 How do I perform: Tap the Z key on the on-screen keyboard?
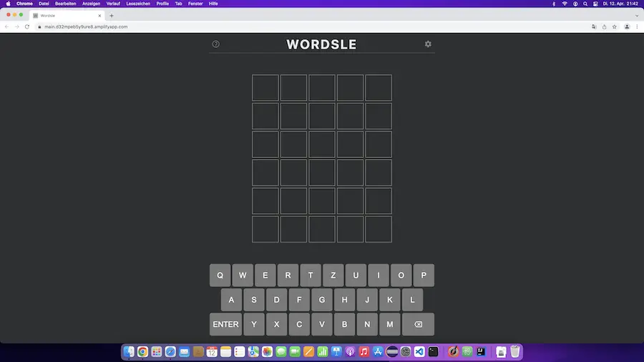pos(333,275)
